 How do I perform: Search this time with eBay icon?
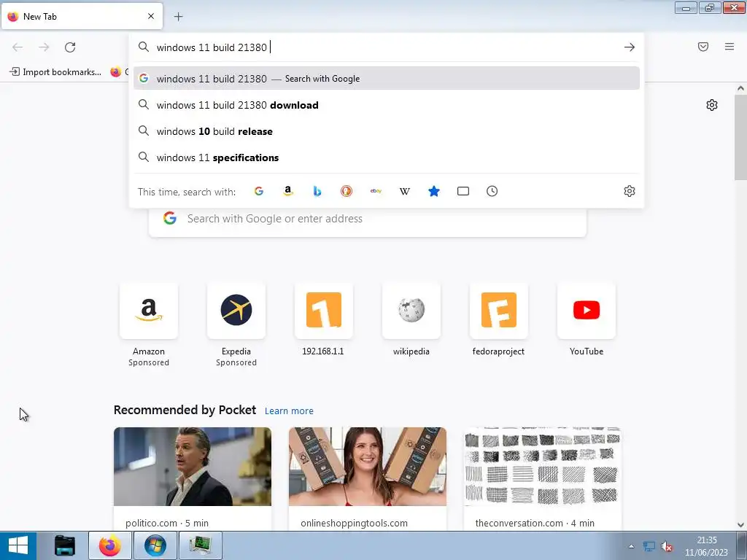click(376, 192)
